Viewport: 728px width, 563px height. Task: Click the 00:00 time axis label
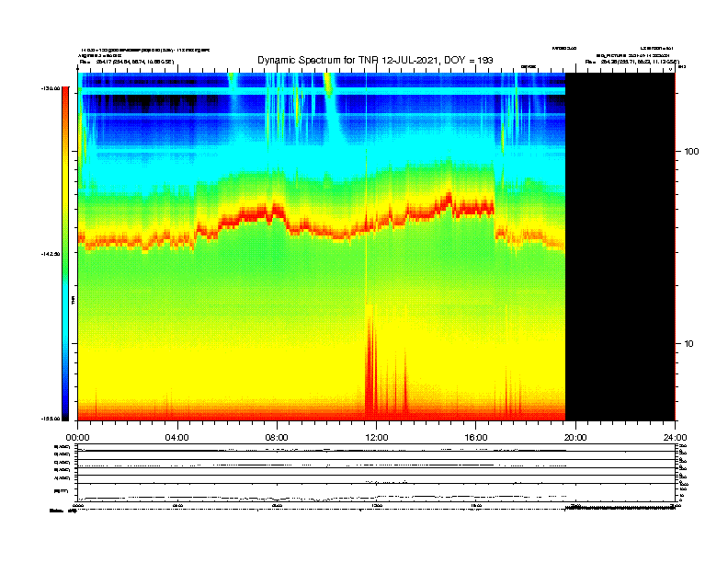tap(77, 438)
